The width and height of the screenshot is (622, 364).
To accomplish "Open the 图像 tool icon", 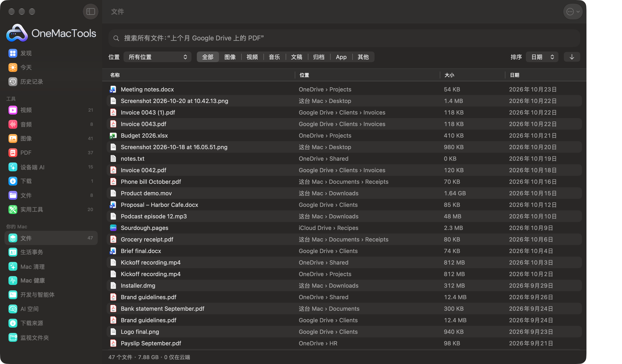I will point(13,138).
